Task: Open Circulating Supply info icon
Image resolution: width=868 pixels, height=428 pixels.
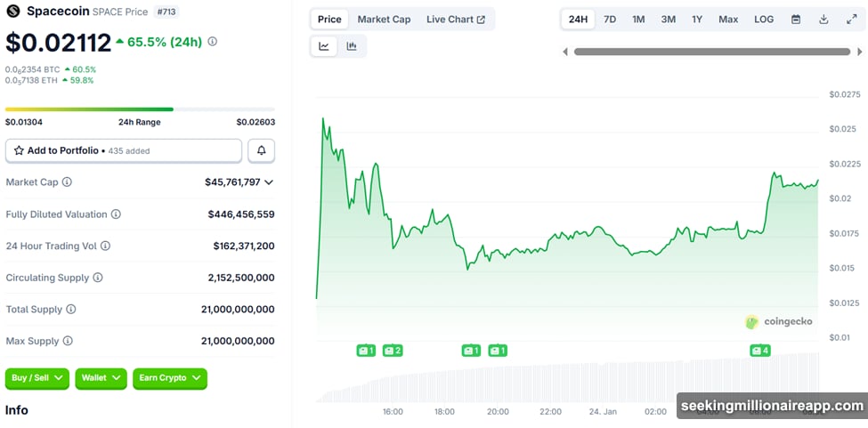Action: point(97,278)
